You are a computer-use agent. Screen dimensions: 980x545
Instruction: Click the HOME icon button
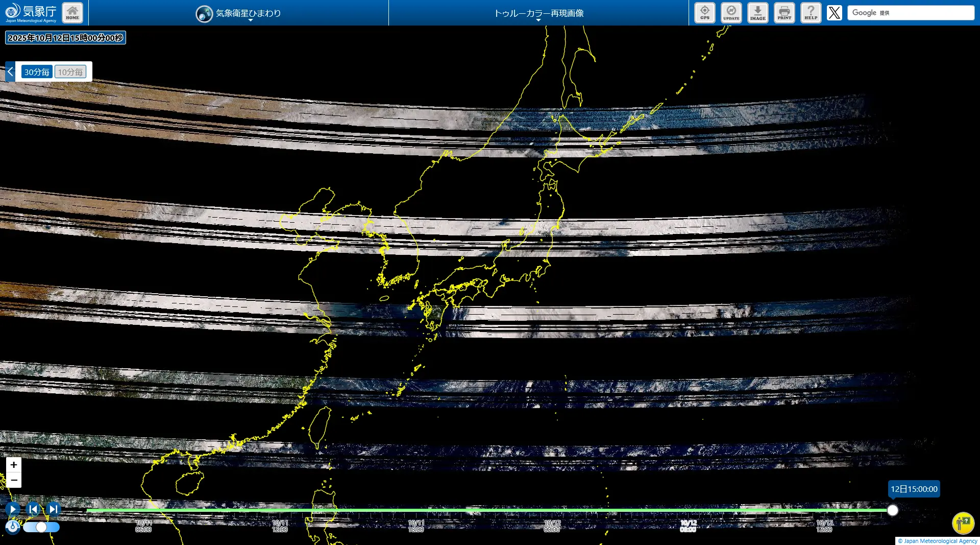(72, 13)
